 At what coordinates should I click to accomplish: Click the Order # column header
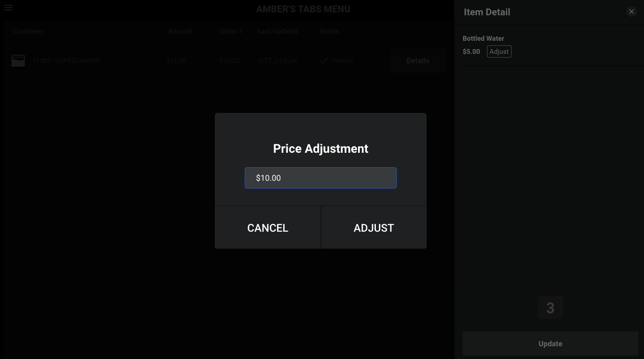click(x=231, y=31)
